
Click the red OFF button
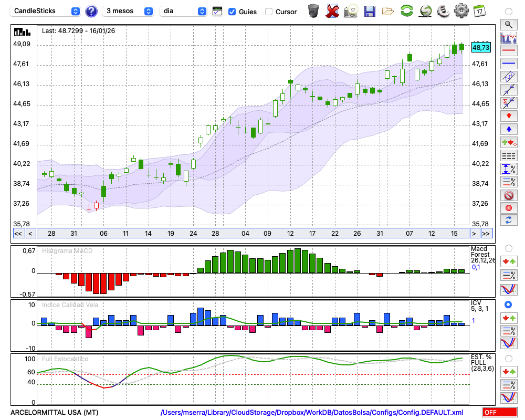pyautogui.click(x=499, y=413)
